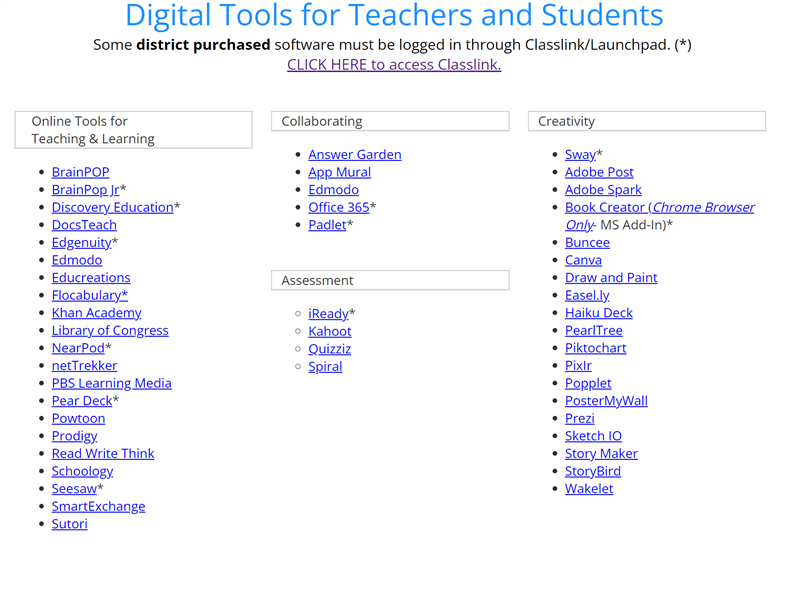Image resolution: width=800 pixels, height=598 pixels.
Task: Open the DocsTeach link
Action: point(84,225)
